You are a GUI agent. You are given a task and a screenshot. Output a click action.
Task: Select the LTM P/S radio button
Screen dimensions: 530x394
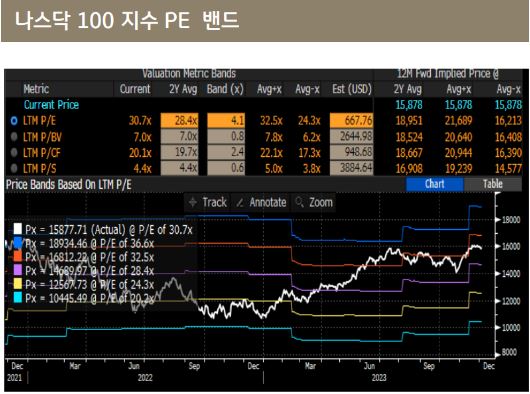coord(14,168)
